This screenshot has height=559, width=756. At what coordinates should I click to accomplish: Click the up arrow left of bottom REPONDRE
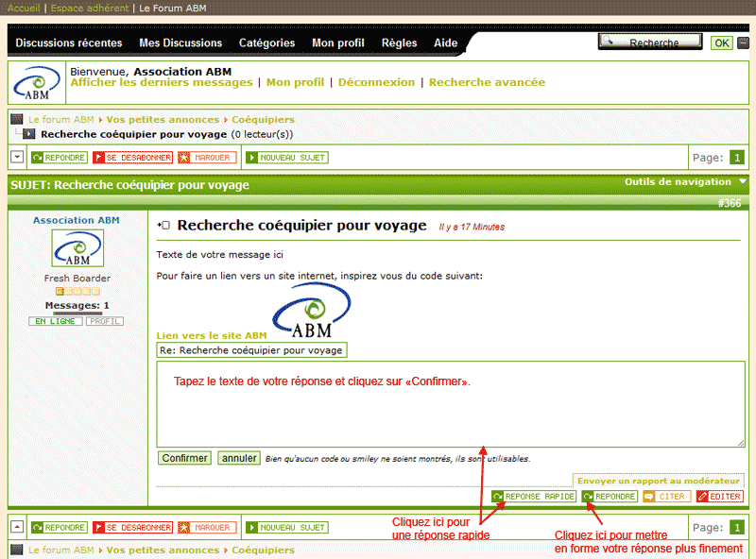(18, 527)
